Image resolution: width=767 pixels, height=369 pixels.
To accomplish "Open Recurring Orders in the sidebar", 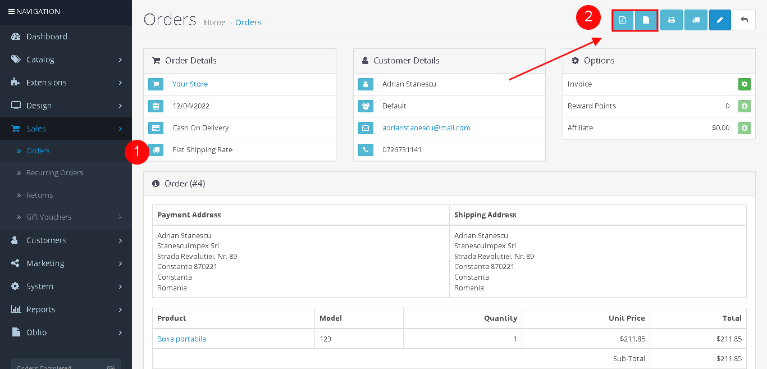I will pyautogui.click(x=55, y=173).
